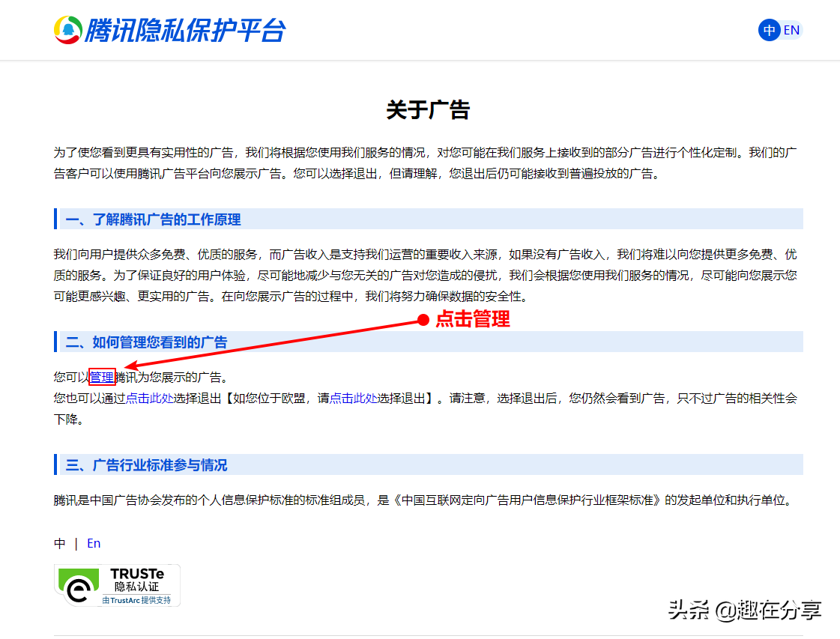Image resolution: width=840 pixels, height=639 pixels.
Task: Select the 中 footer menu item
Action: point(60,542)
